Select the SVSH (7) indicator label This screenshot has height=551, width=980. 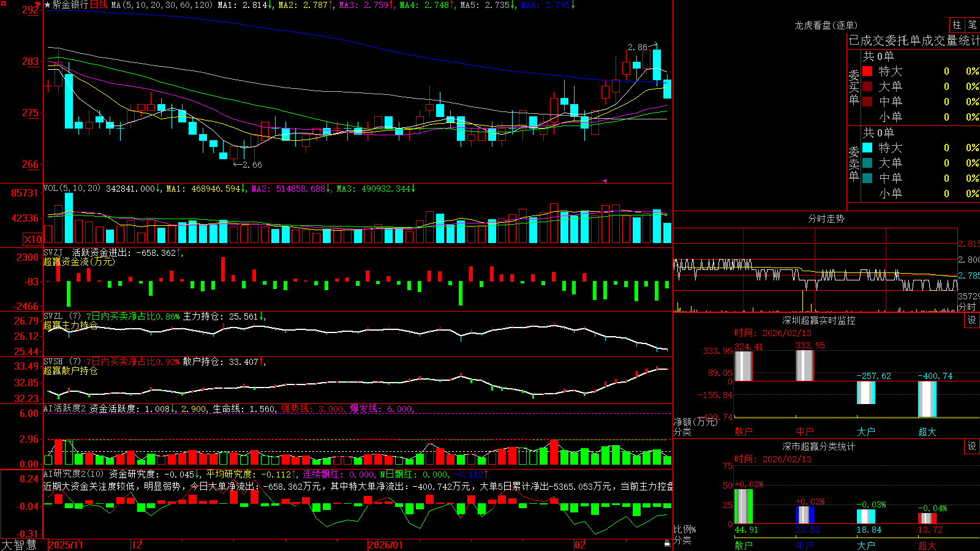62,362
